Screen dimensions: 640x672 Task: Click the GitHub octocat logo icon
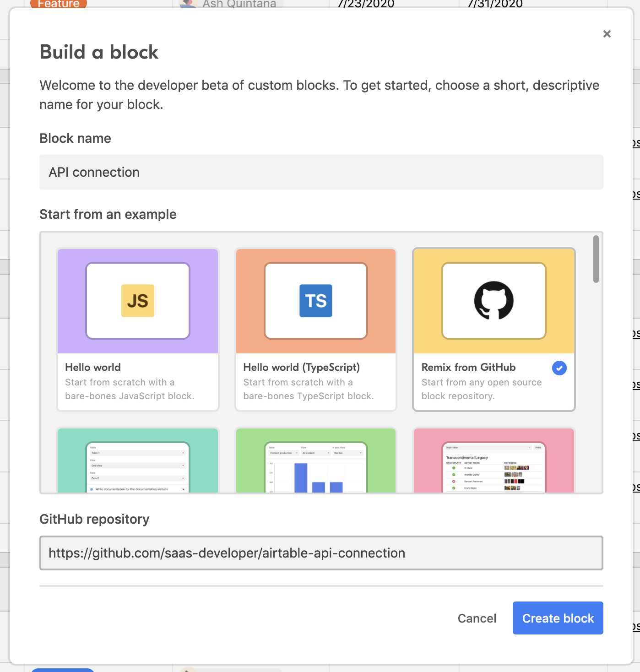click(x=494, y=301)
